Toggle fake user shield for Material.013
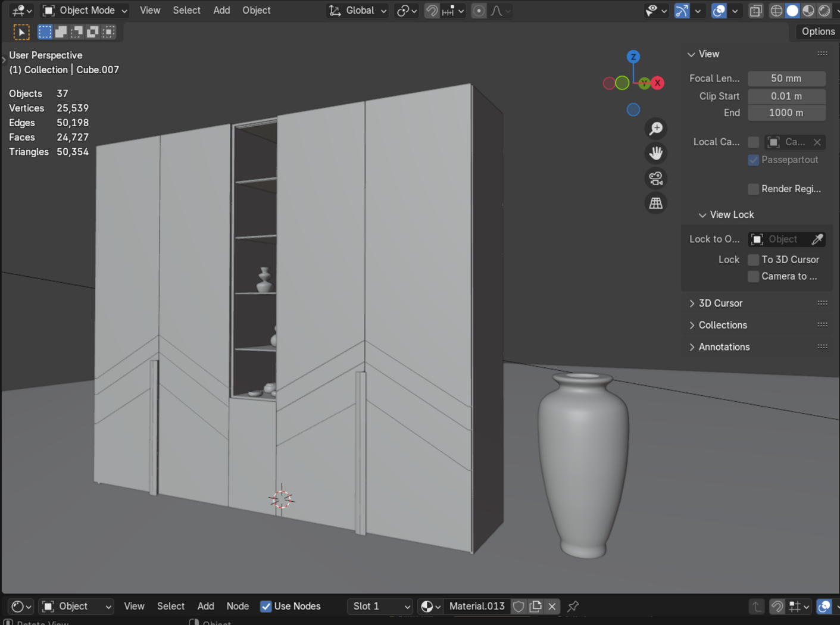Image resolution: width=840 pixels, height=625 pixels. [x=519, y=607]
